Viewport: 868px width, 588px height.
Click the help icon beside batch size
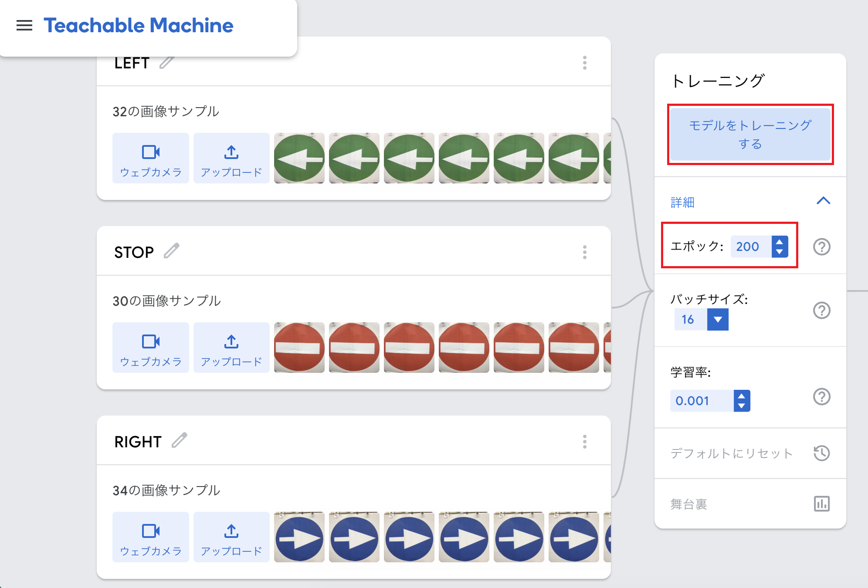(821, 311)
